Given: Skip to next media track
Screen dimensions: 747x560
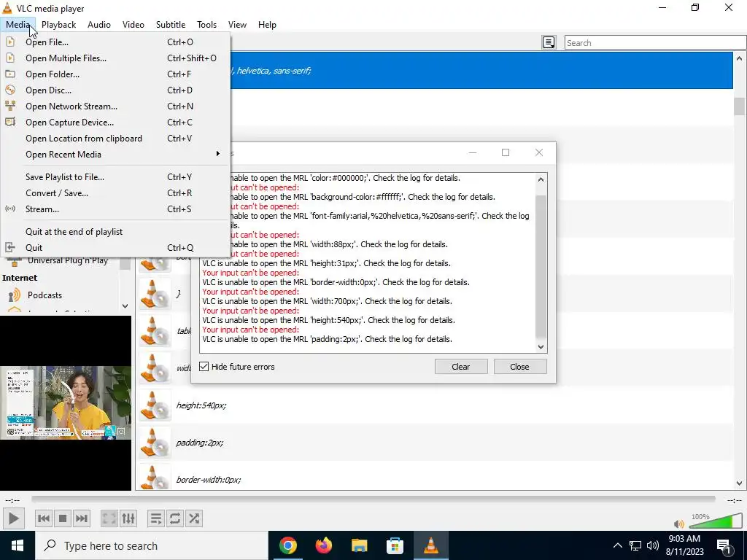Looking at the screenshot, I should (x=82, y=518).
